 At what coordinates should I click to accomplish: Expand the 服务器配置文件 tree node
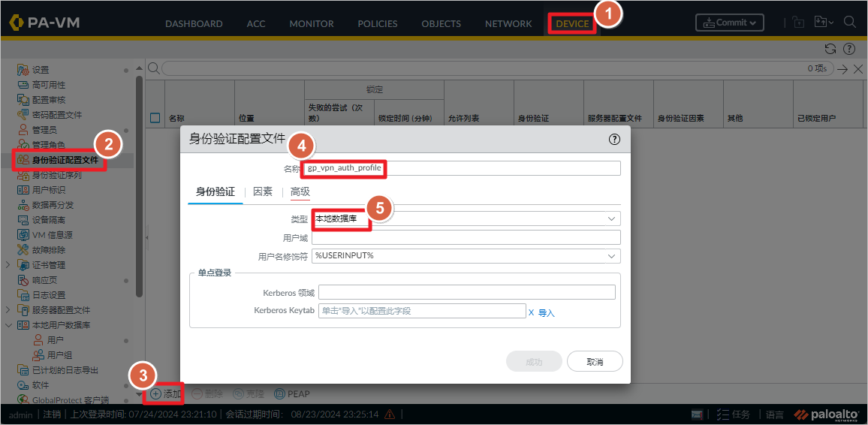8,310
